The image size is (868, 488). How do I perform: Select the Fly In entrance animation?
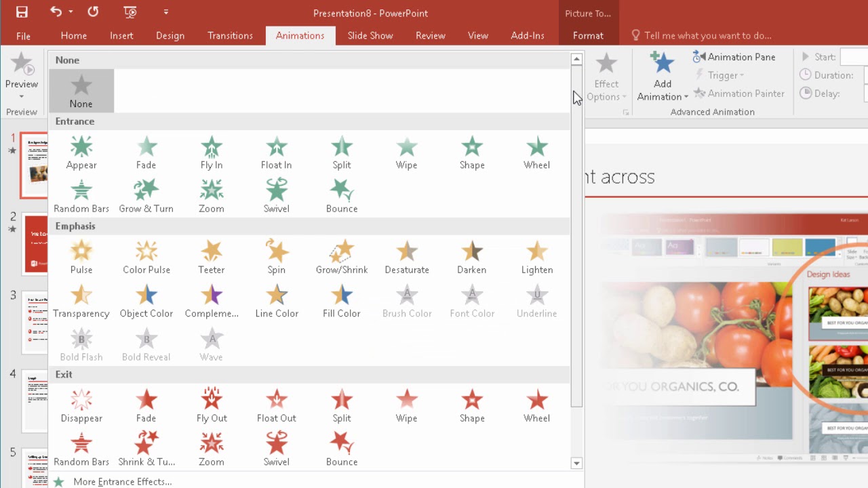(x=211, y=153)
